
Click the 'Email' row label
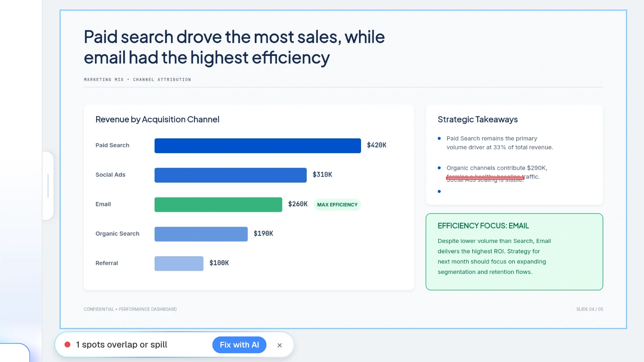coord(103,204)
